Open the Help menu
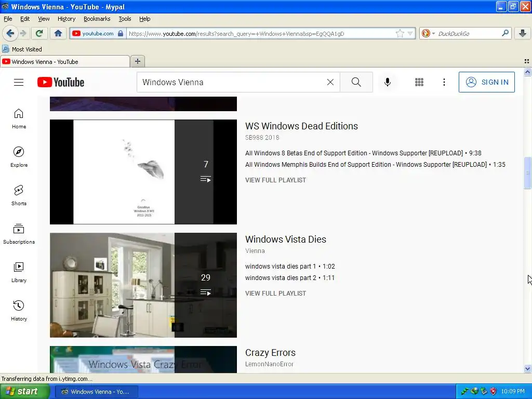The width and height of the screenshot is (532, 399). tap(144, 19)
